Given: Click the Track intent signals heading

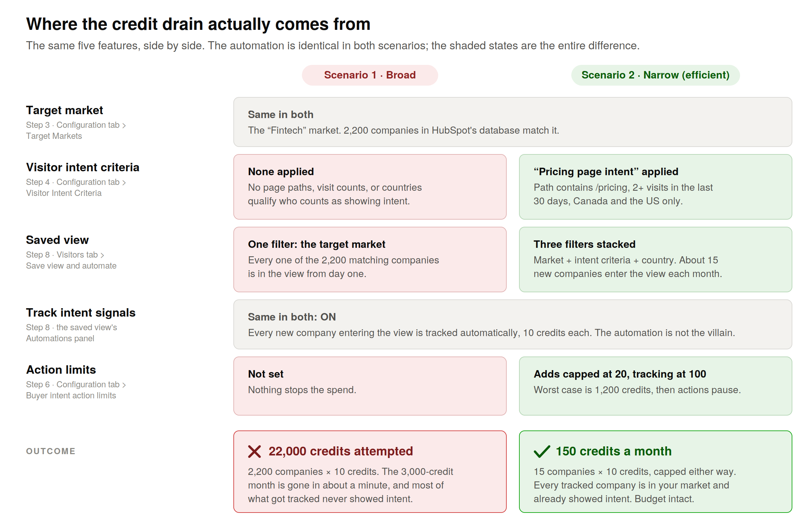Looking at the screenshot, I should coord(81,312).
